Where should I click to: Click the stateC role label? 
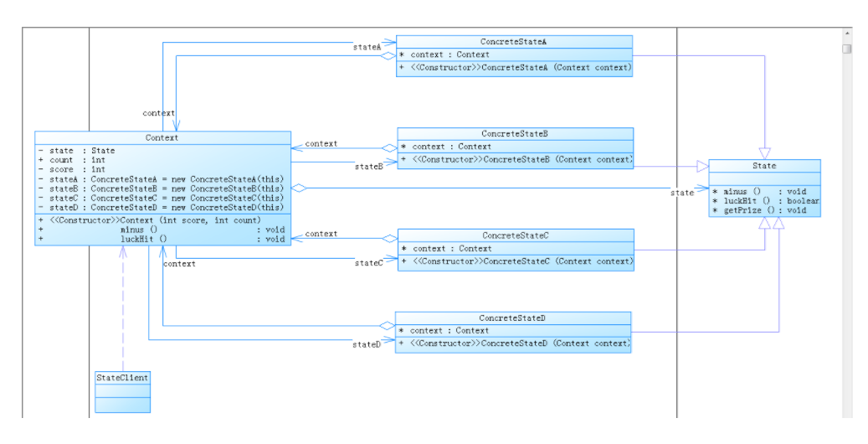coord(368,263)
